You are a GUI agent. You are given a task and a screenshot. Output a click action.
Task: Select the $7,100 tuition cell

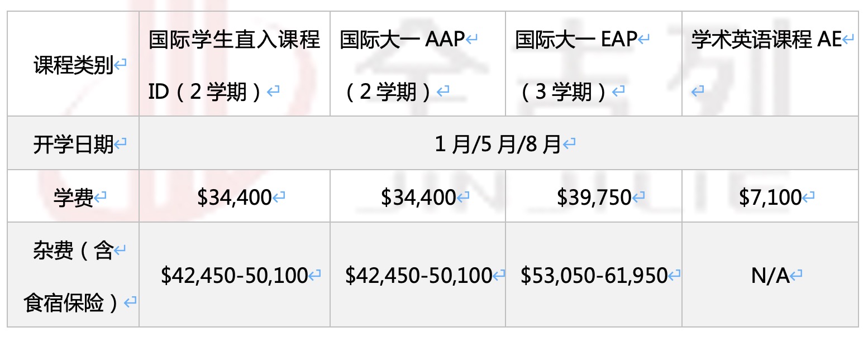click(x=770, y=198)
